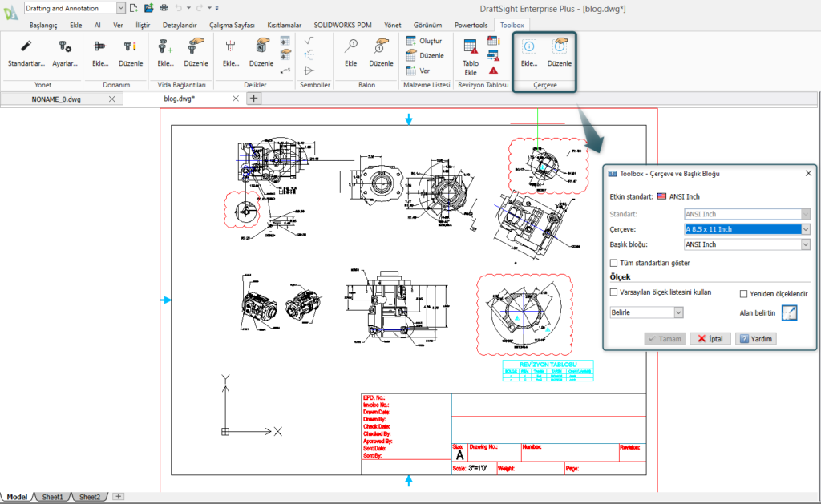The image size is (821, 504).
Task: Click the İptal button
Action: (710, 339)
